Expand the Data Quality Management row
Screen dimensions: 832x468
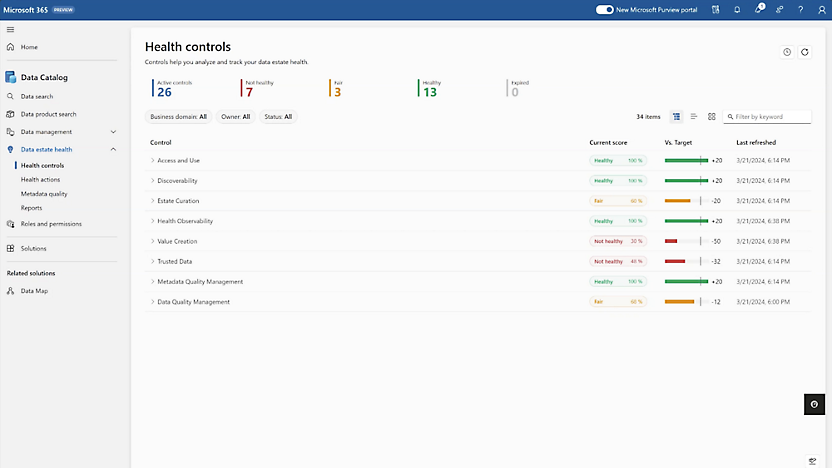click(x=152, y=301)
